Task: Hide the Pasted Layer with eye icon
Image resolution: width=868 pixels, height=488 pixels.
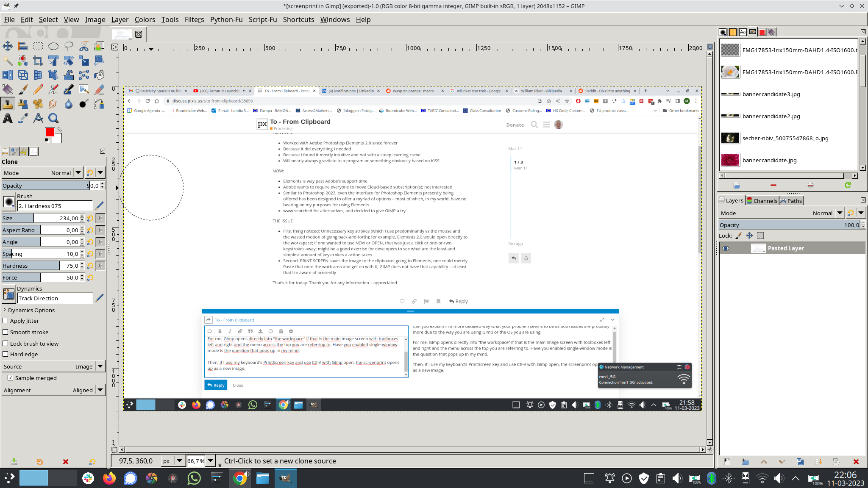Action: [x=726, y=248]
